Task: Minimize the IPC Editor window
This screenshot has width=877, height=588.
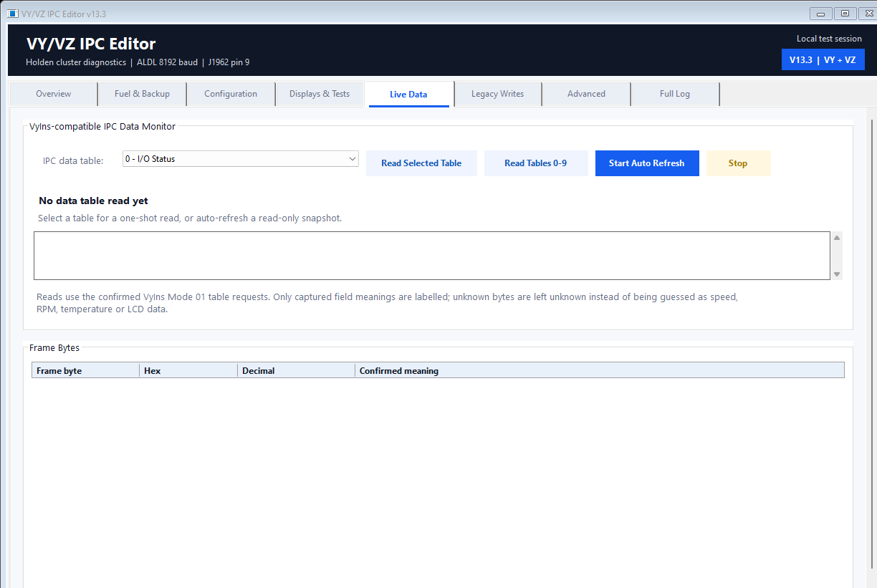Action: [x=821, y=13]
